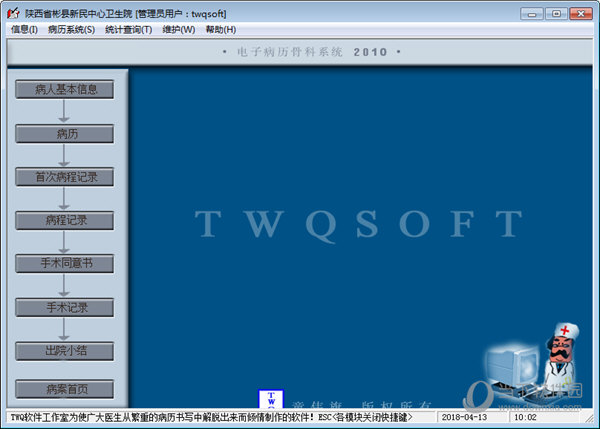The image size is (600, 429).
Task: Click the TWQ软件工作室 status bar message
Action: click(211, 417)
